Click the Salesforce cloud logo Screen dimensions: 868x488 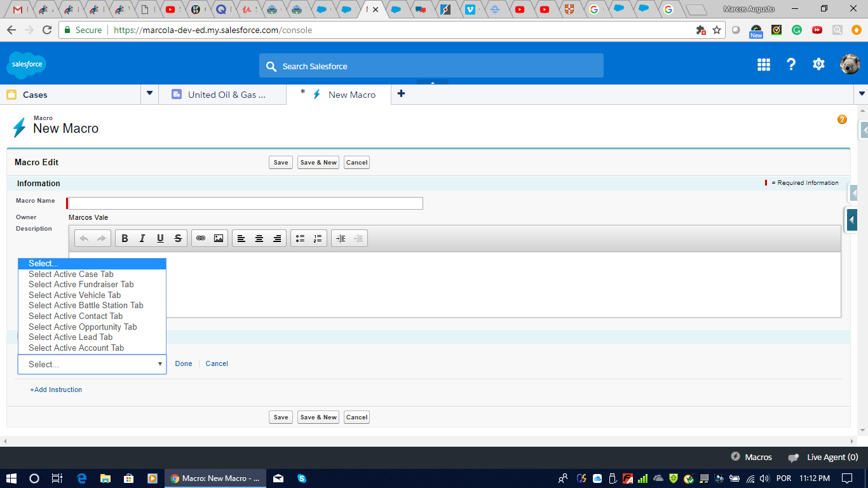coord(27,65)
